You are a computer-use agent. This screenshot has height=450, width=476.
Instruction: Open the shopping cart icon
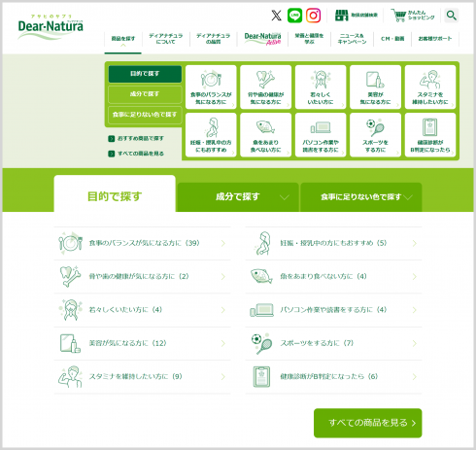point(398,16)
